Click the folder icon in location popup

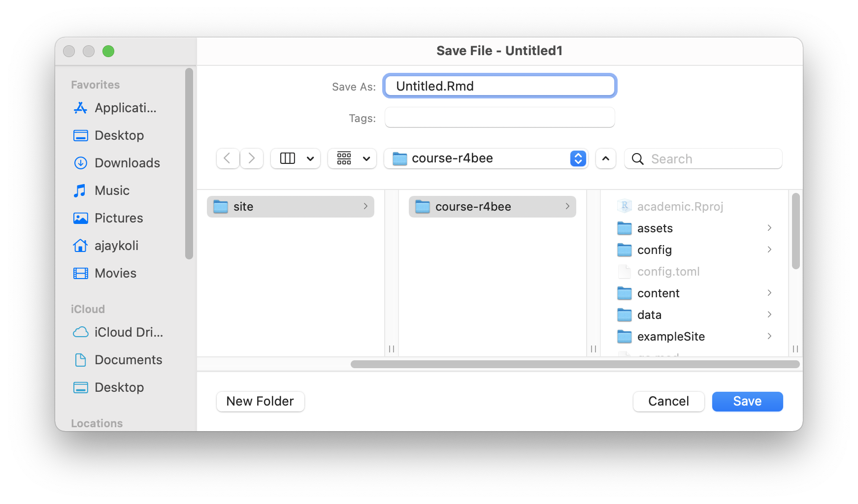[x=400, y=158]
